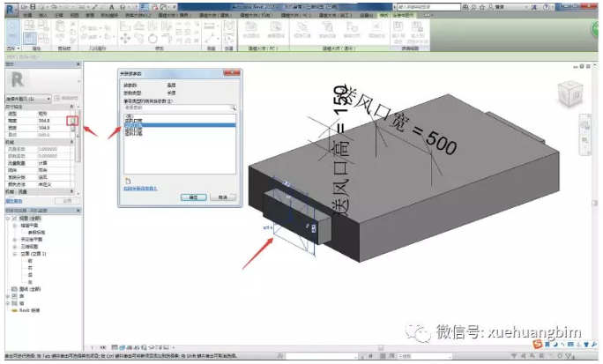Open the how-to-associate family parameters link

[x=140, y=189]
